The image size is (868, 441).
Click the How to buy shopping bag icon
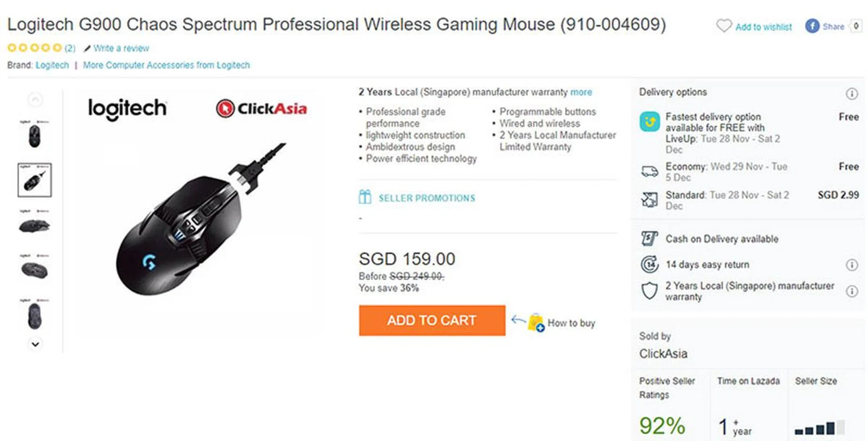(536, 323)
